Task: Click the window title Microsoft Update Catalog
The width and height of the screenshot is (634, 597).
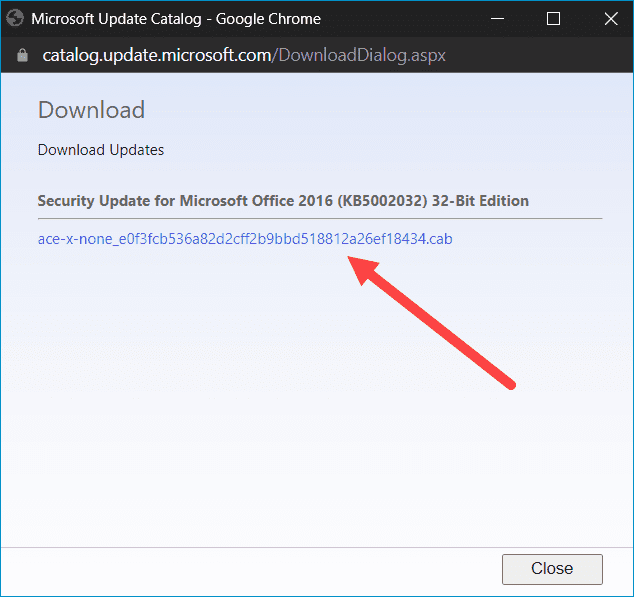Action: click(176, 19)
